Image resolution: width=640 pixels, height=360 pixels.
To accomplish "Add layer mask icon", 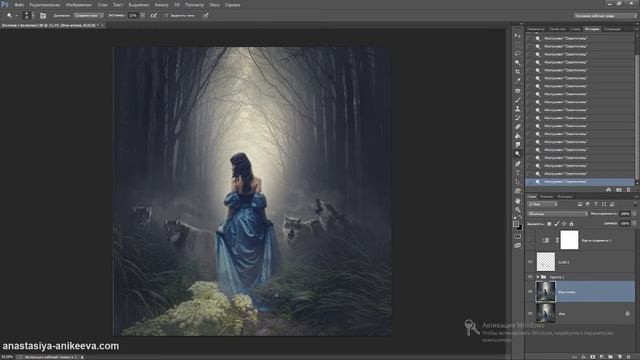I will [593, 357].
